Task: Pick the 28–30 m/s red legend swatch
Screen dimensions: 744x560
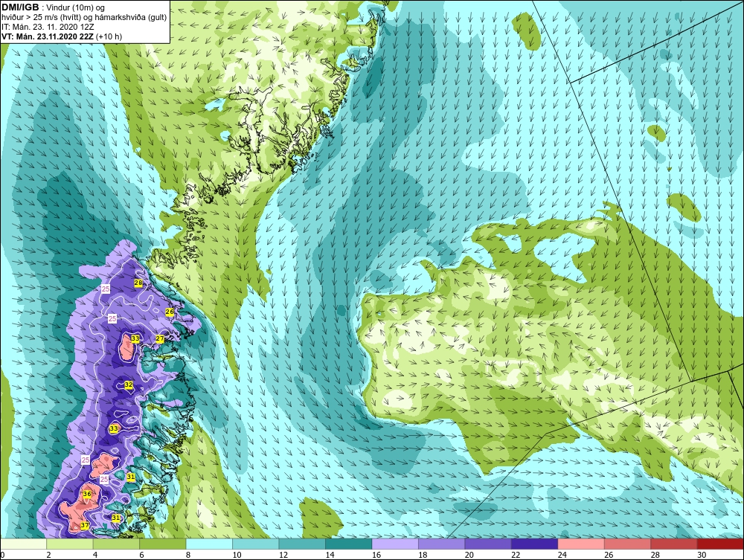Action: 674,544
